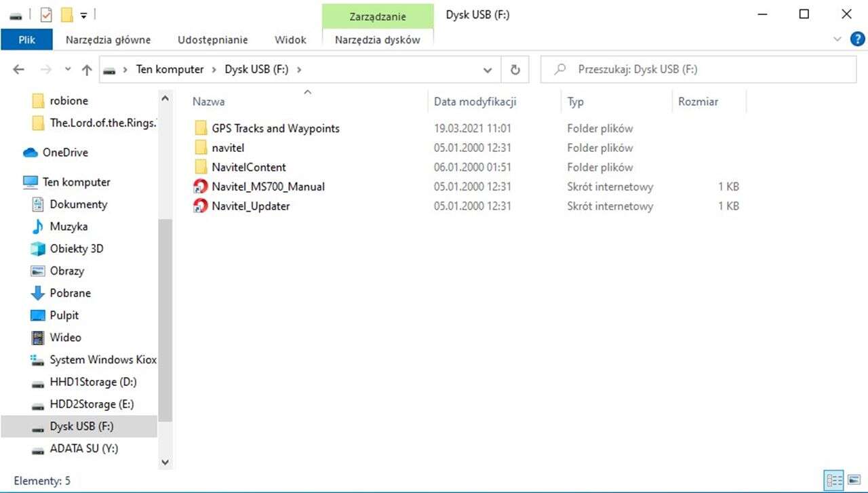868x493 pixels.
Task: Click the Refresh button in address bar
Action: click(515, 70)
